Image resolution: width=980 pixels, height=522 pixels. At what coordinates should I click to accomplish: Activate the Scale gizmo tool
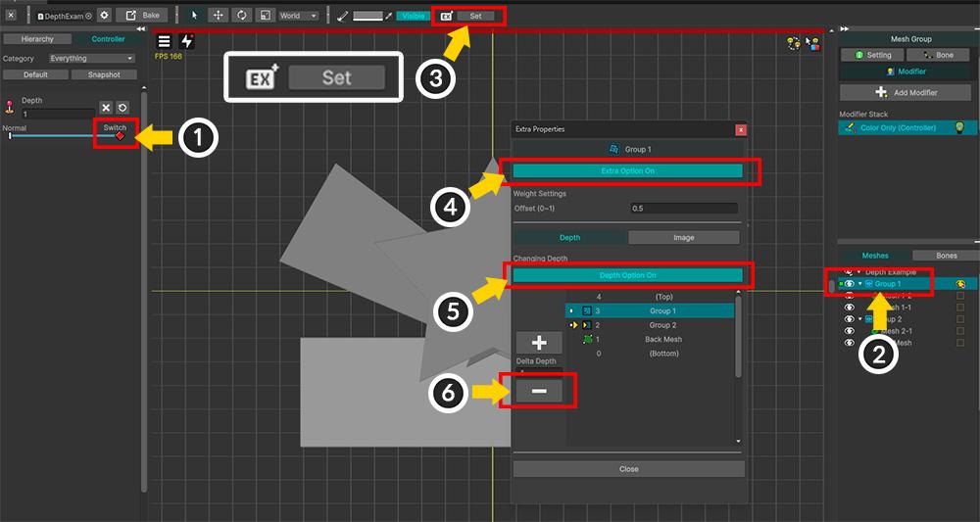(x=265, y=16)
